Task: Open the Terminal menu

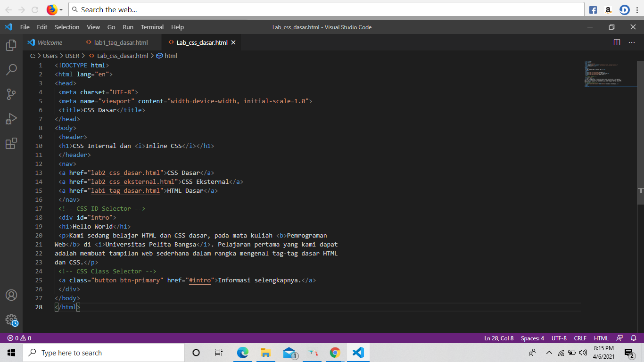Action: (152, 27)
